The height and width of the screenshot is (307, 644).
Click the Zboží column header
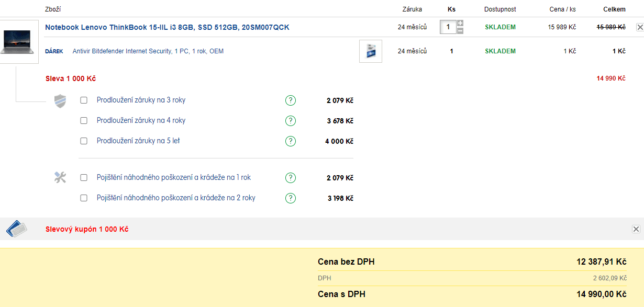point(53,9)
